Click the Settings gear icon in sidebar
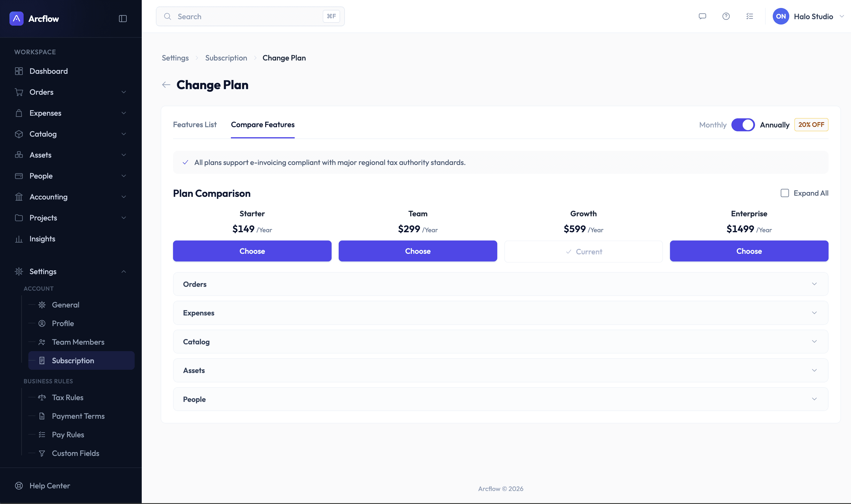The image size is (851, 504). click(x=19, y=271)
